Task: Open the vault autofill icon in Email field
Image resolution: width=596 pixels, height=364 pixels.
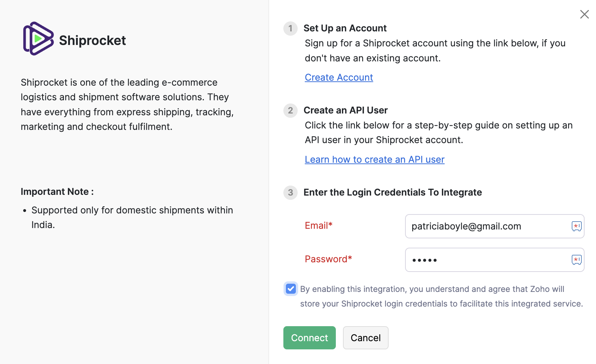Action: 576,226
